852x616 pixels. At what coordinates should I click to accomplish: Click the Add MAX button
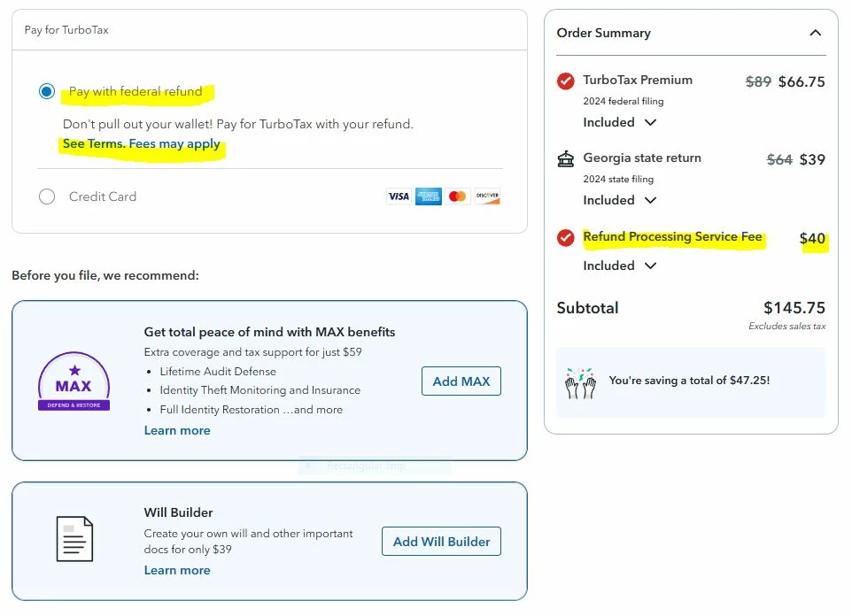pyautogui.click(x=461, y=381)
